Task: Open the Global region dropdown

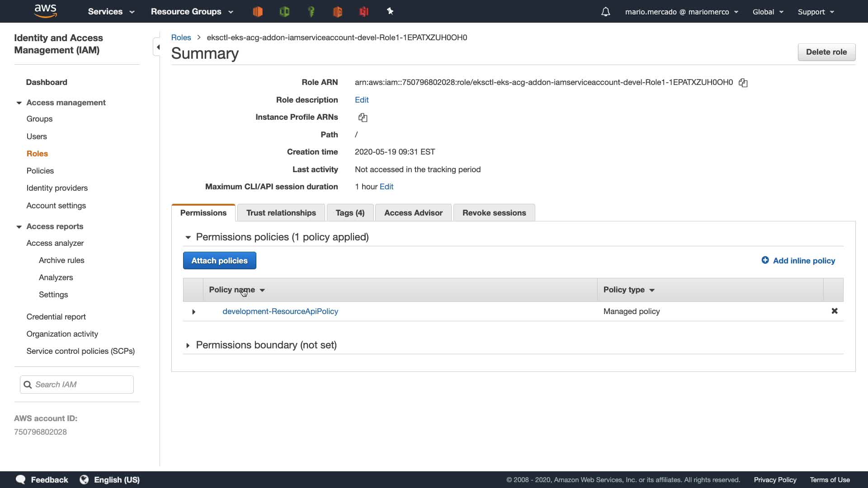Action: [767, 12]
